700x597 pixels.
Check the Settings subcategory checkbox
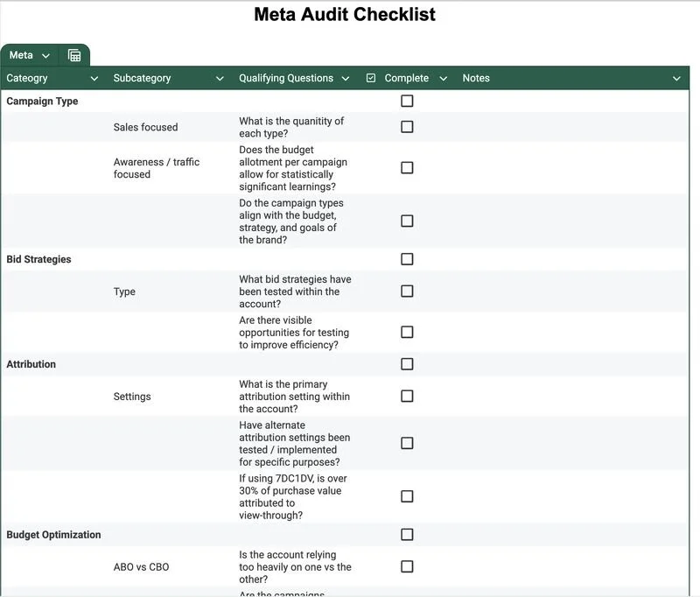click(x=406, y=396)
